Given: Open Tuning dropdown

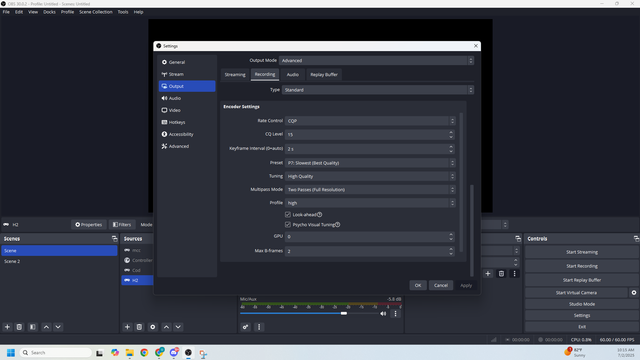Looking at the screenshot, I should pos(370,176).
